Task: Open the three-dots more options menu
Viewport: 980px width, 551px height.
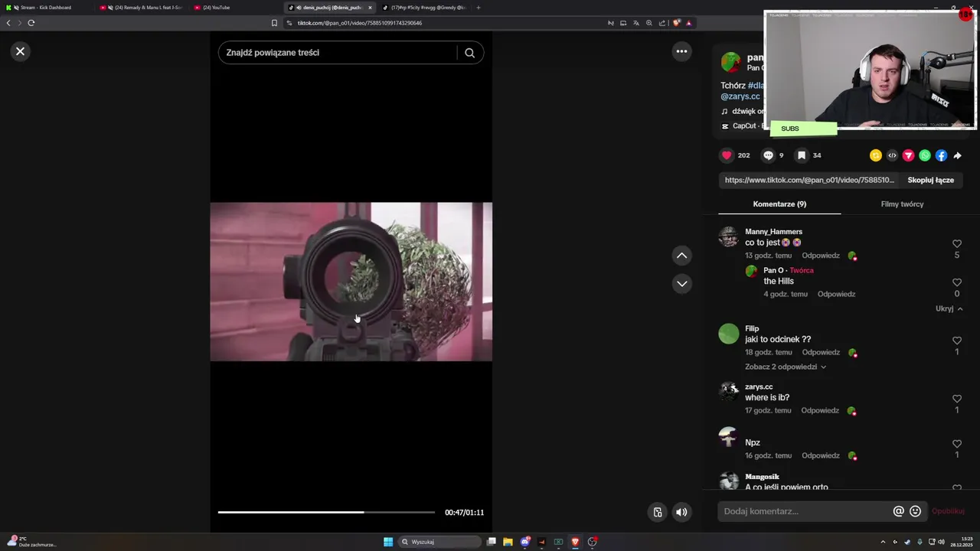Action: point(681,51)
